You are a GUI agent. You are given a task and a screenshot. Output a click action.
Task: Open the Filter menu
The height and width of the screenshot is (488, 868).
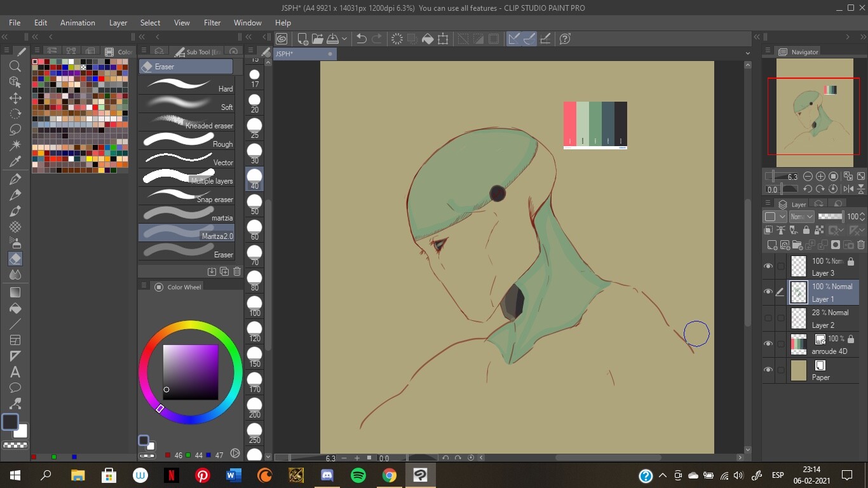tap(212, 22)
